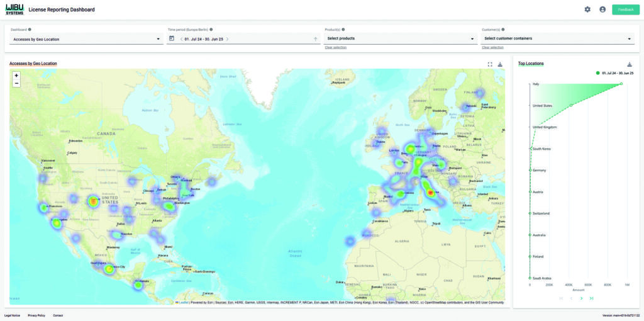Zoom in on the map

tap(16, 76)
